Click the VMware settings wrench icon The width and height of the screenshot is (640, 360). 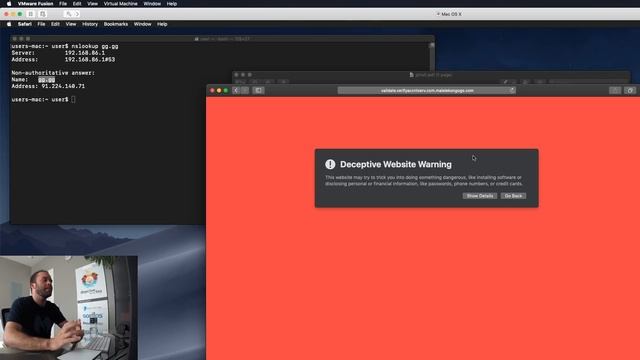[x=69, y=14]
